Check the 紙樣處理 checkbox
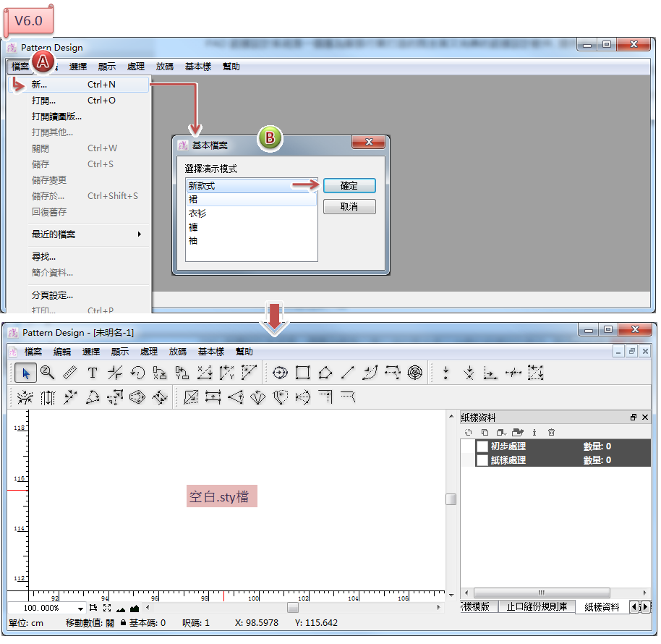The height and width of the screenshot is (644, 661). [x=482, y=460]
